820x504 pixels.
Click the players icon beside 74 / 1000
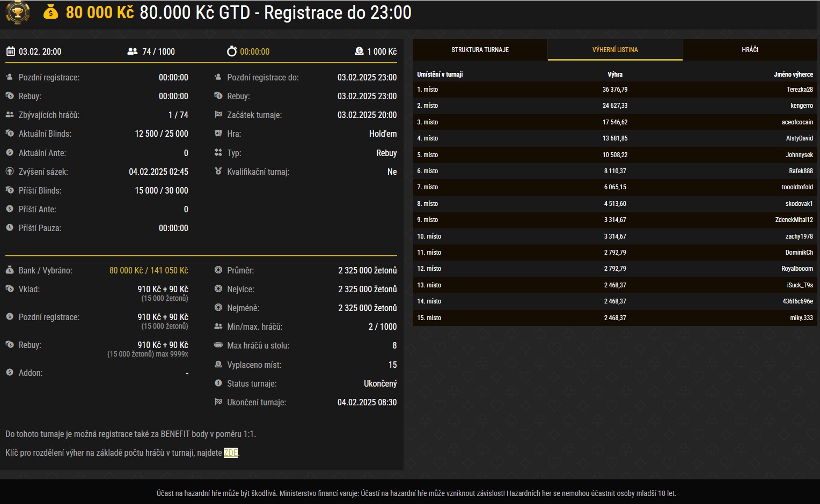(x=132, y=51)
